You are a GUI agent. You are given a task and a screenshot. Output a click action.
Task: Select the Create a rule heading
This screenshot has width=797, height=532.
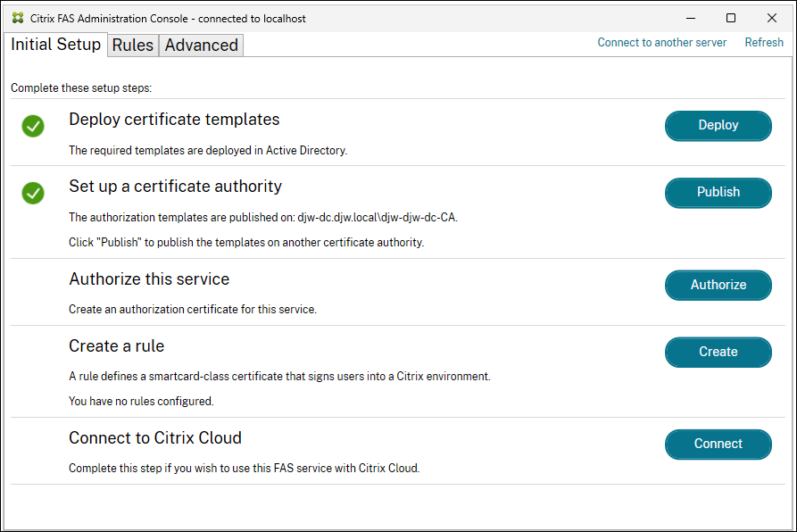[116, 346]
